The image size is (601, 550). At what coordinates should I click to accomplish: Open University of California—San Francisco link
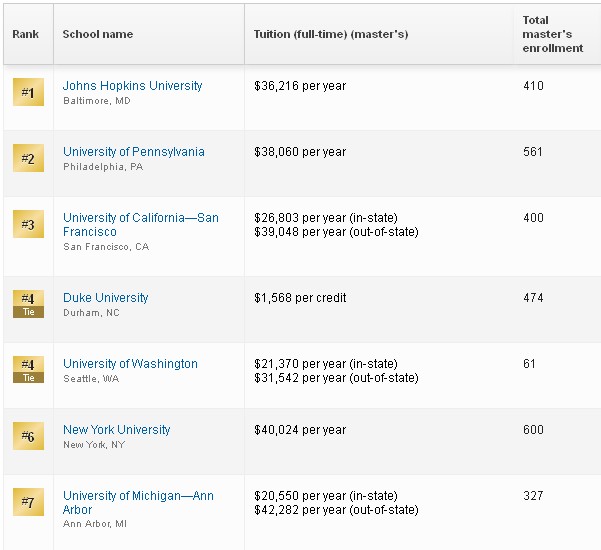(x=141, y=225)
